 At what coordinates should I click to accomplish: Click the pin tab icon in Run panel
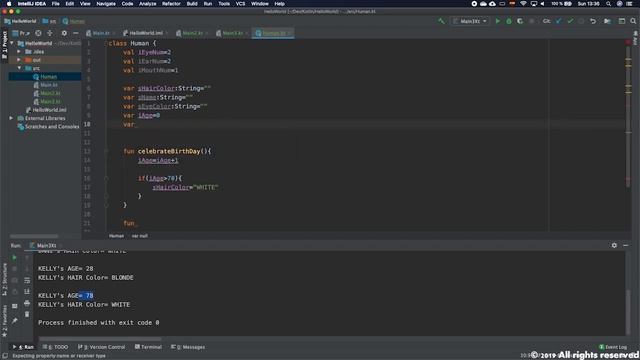[14, 321]
